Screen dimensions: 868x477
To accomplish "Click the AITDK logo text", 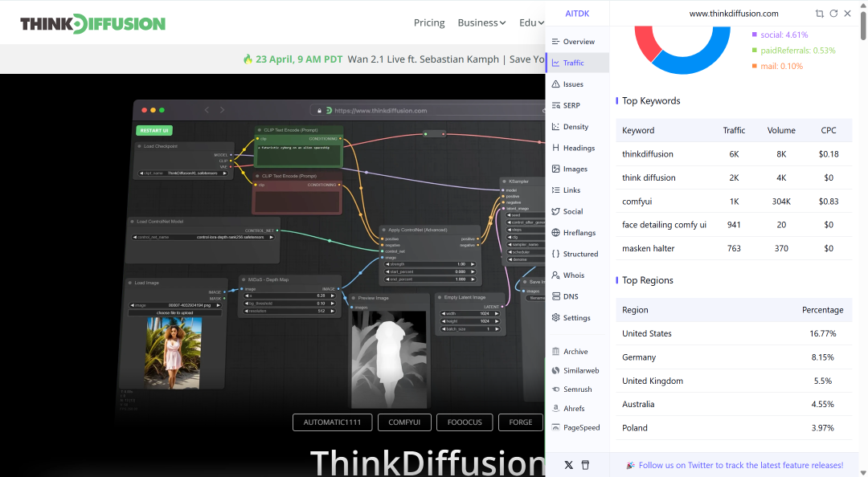I will point(577,14).
